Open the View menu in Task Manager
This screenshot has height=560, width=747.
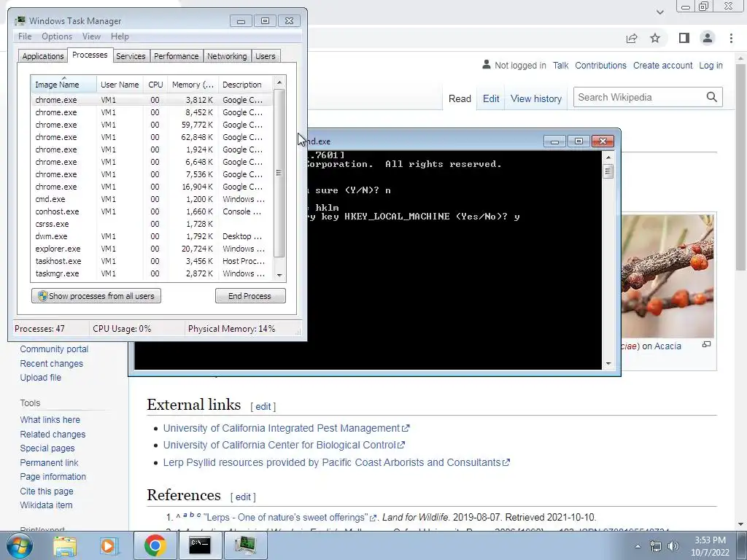[91, 36]
